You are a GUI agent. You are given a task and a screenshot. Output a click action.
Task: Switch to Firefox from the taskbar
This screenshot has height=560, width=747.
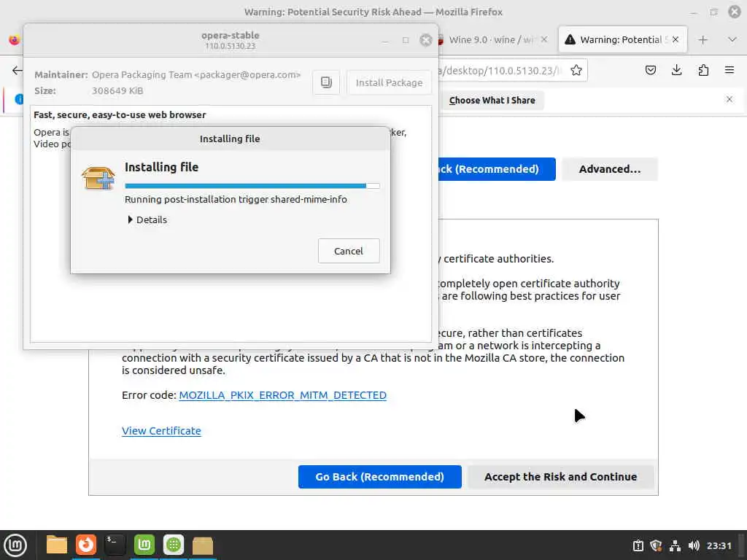[86, 545]
